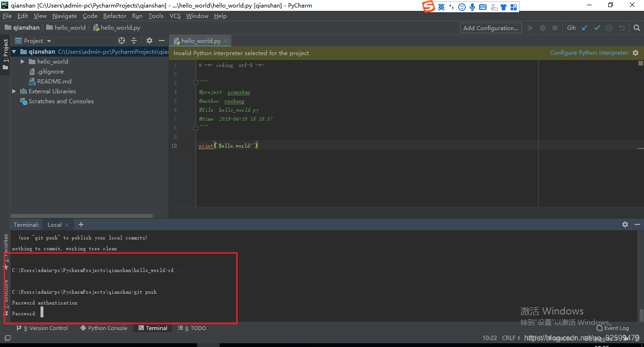Select README.md file in project tree
The image size is (644, 347).
click(50, 81)
